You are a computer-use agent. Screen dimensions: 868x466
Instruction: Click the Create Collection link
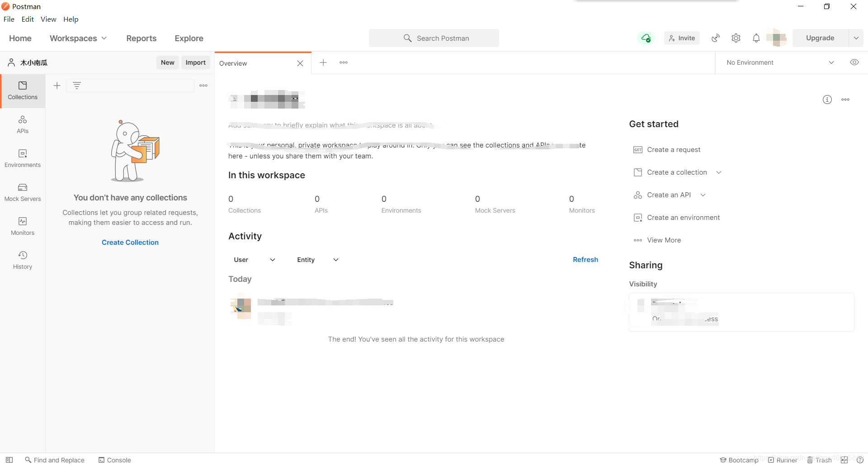pyautogui.click(x=130, y=243)
